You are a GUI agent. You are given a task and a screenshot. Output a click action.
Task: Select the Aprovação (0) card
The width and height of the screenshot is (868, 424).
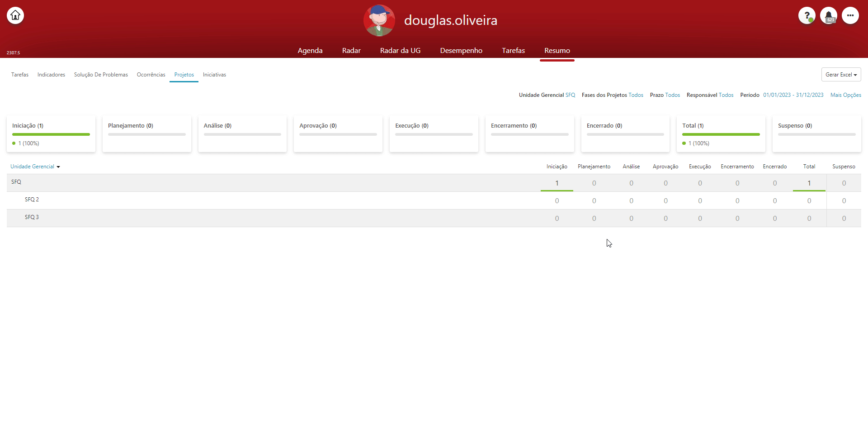coord(338,134)
